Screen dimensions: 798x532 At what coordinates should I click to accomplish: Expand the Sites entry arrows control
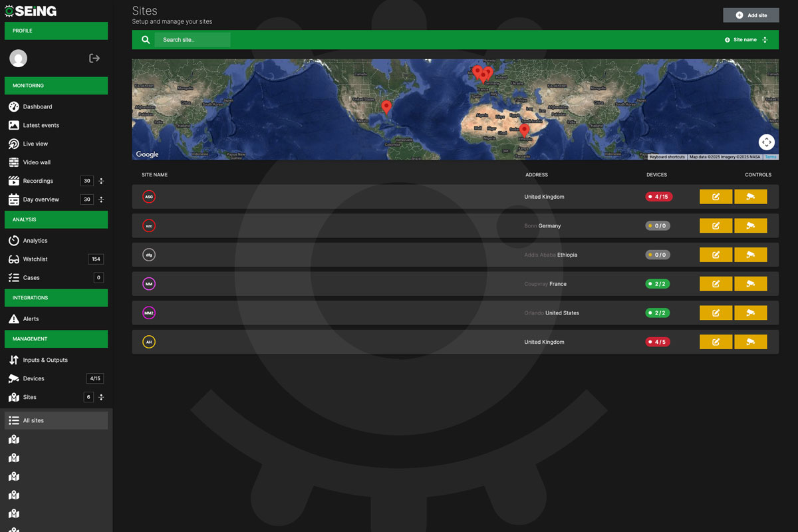(x=101, y=397)
